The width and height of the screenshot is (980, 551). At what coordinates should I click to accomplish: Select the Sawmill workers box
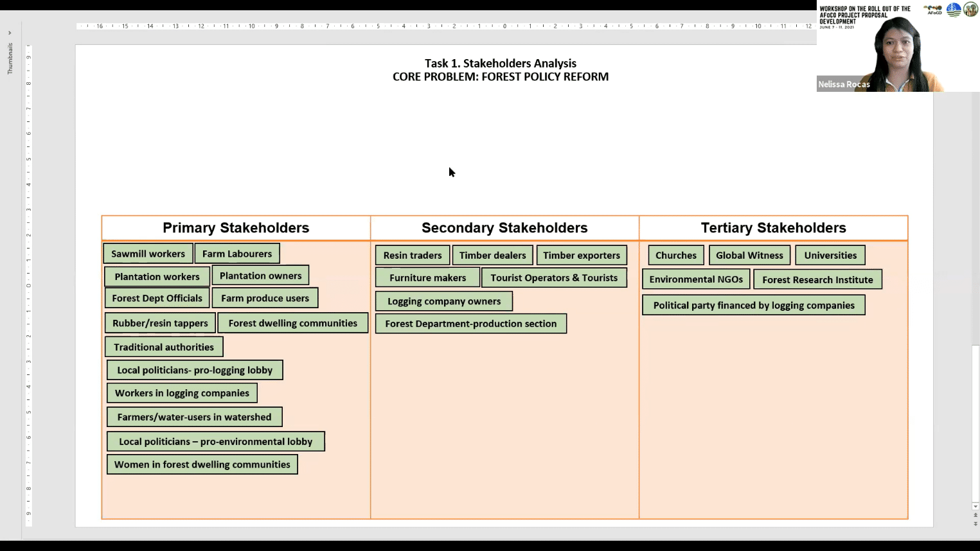[x=148, y=254]
